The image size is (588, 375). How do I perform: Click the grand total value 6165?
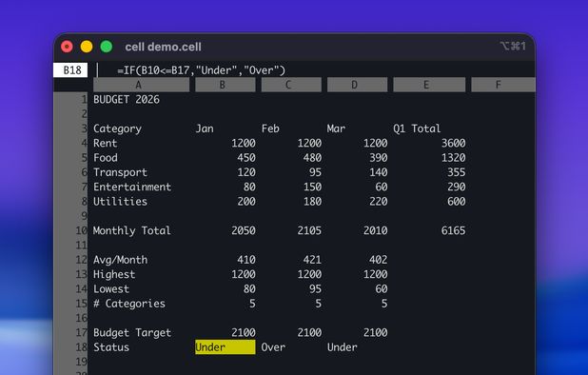[x=454, y=230]
